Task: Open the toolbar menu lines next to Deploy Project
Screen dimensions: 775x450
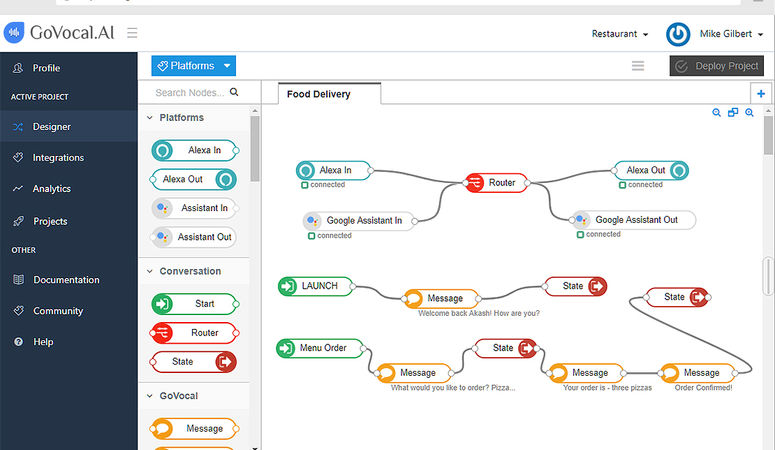Action: coord(638,66)
